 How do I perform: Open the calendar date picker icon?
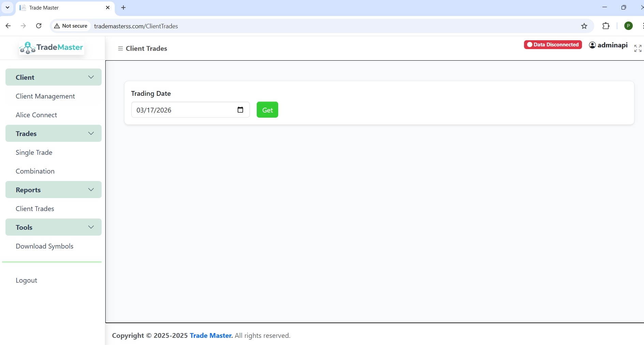tap(240, 110)
